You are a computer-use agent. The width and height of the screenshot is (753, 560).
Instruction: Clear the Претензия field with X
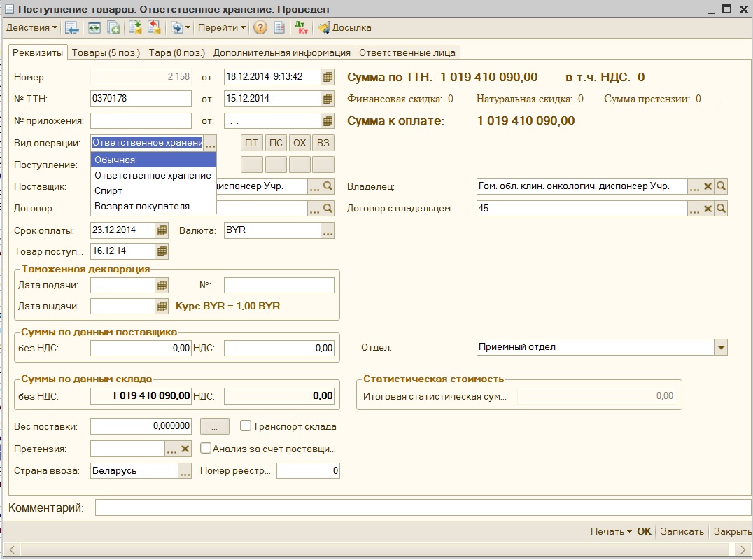click(x=185, y=449)
